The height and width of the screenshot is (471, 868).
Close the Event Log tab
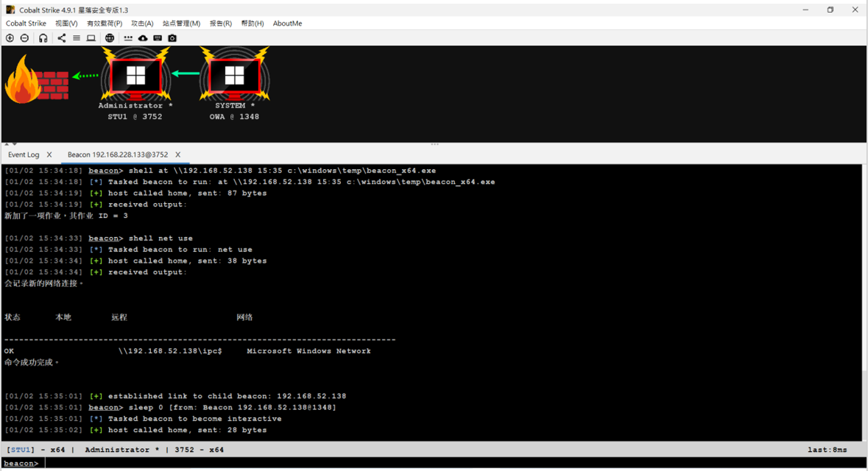coord(49,155)
